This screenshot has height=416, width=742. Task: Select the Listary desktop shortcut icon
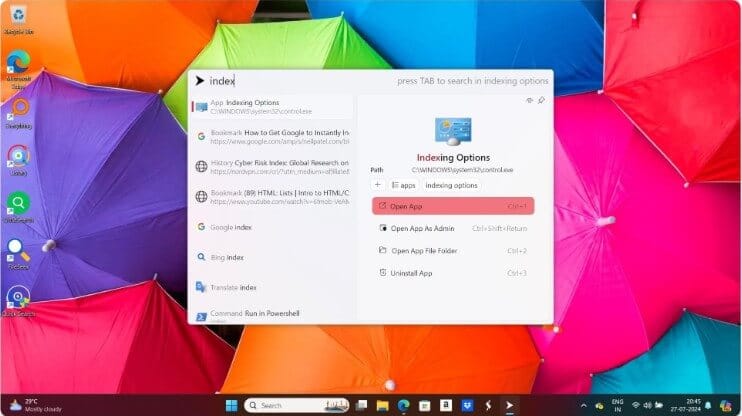coord(18,160)
